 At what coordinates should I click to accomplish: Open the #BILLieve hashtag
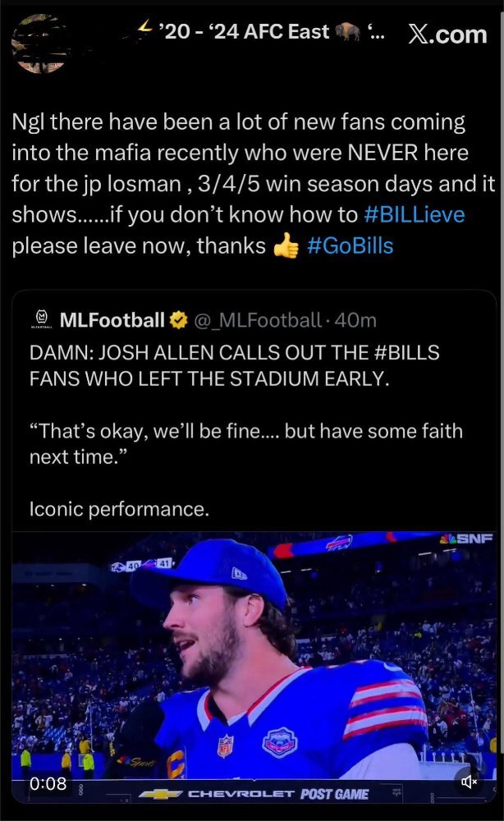[x=413, y=215]
